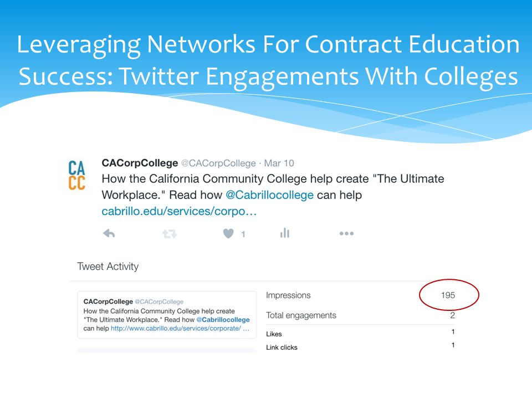
Task: Click the Mar 10 tweet date
Action: tap(279, 163)
